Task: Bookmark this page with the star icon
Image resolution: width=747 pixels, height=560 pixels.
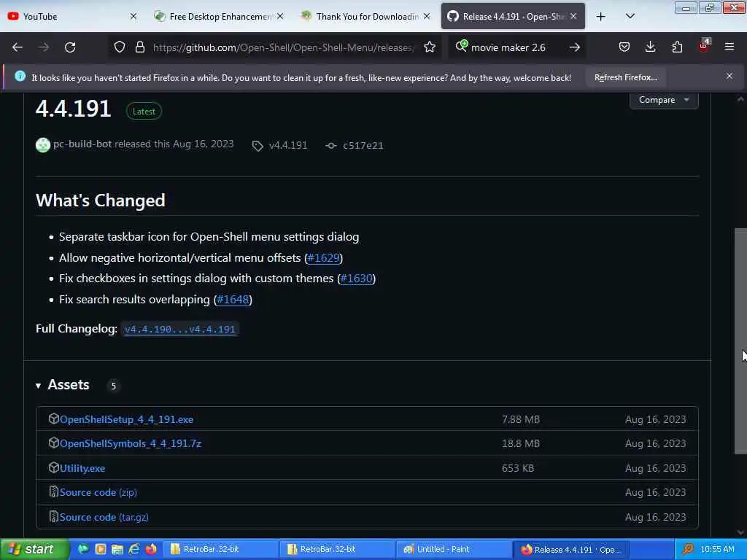Action: 429,47
